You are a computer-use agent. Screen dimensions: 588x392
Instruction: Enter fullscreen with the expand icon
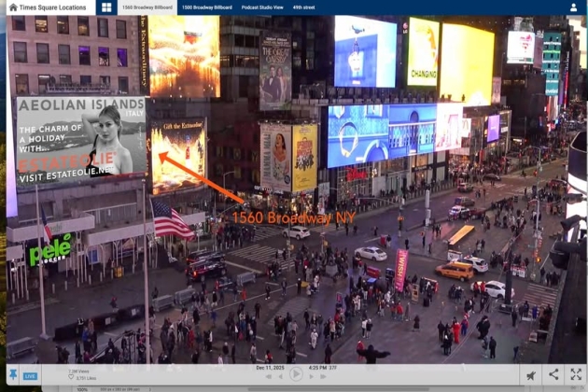pos(576,374)
